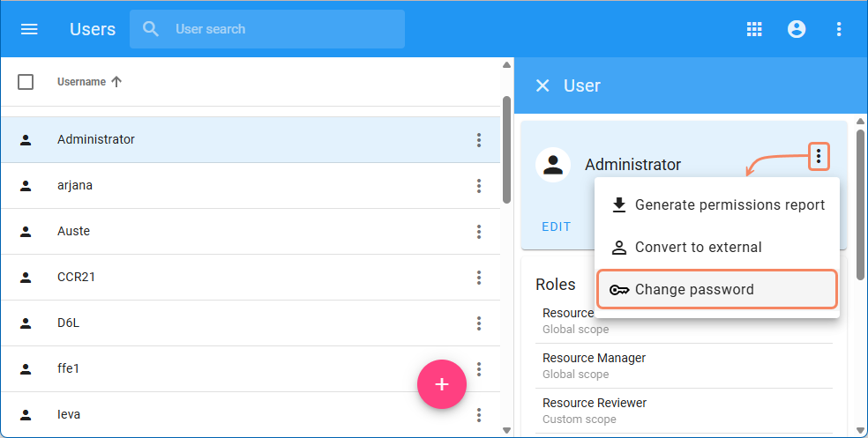Open the options menu for the Auste row
868x438 pixels.
pos(479,232)
